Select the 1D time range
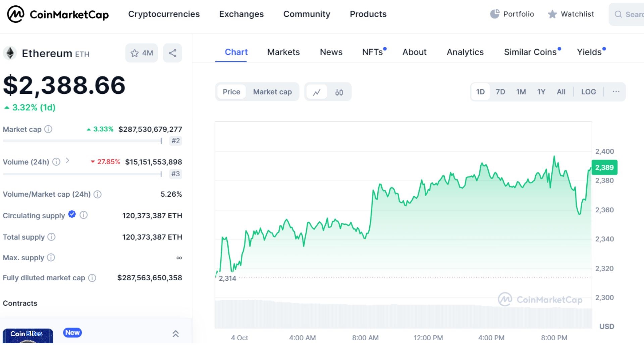The width and height of the screenshot is (644, 345). point(480,92)
